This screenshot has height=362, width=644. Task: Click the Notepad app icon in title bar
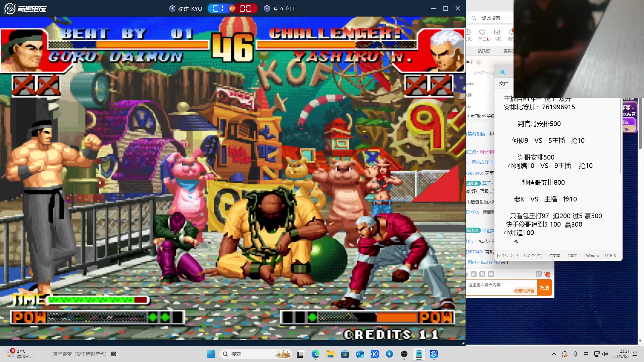point(502,72)
